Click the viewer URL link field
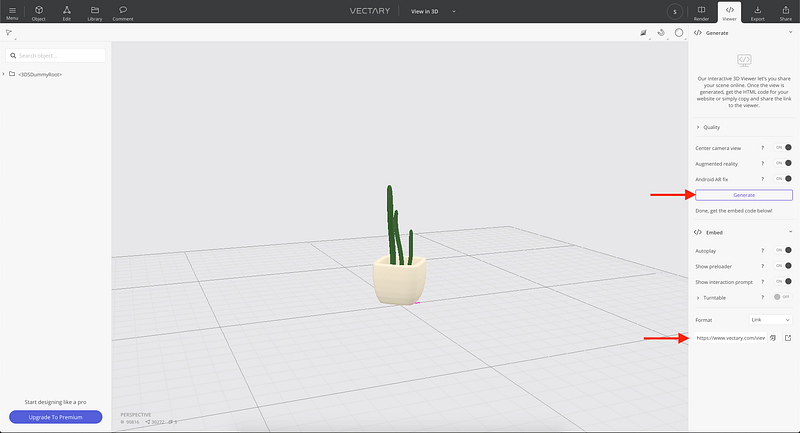This screenshot has width=800, height=433. click(731, 338)
